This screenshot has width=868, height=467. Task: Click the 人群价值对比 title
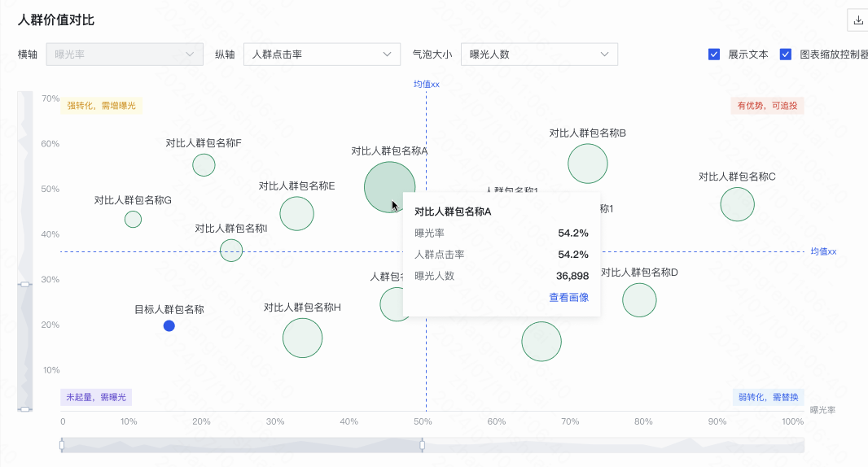pos(56,20)
